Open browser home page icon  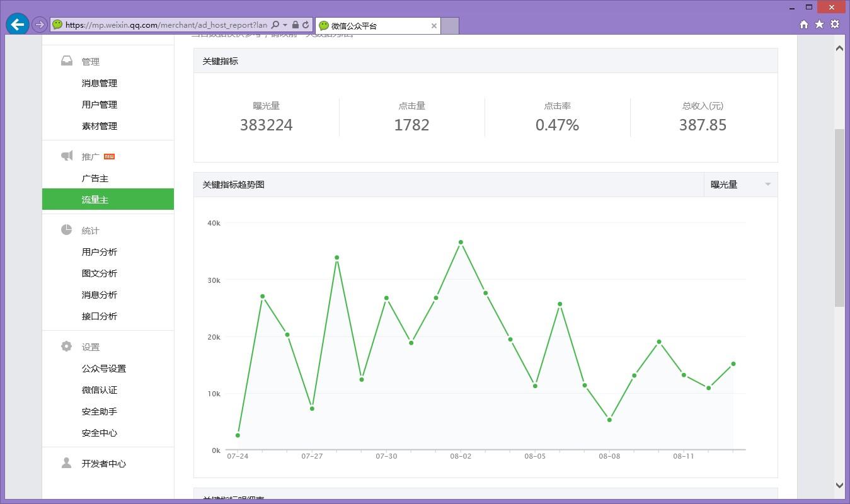coord(803,25)
